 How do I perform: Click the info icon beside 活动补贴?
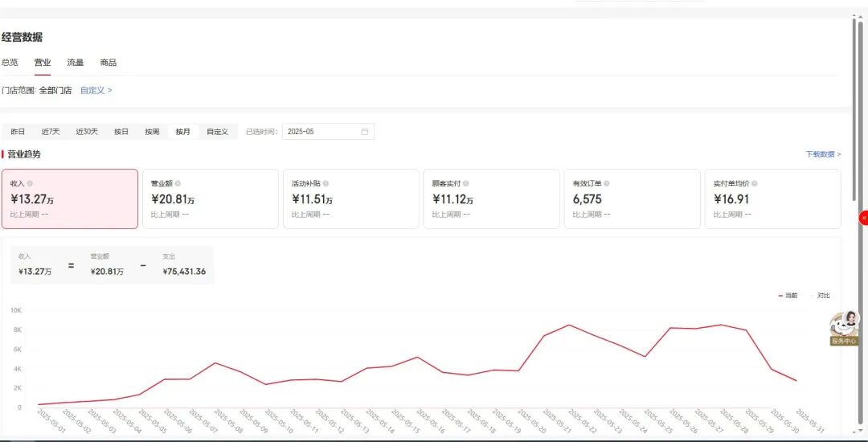325,184
